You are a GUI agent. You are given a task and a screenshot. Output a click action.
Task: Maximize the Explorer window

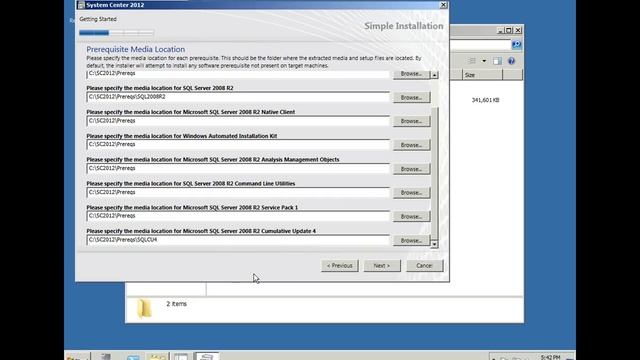pos(509,30)
